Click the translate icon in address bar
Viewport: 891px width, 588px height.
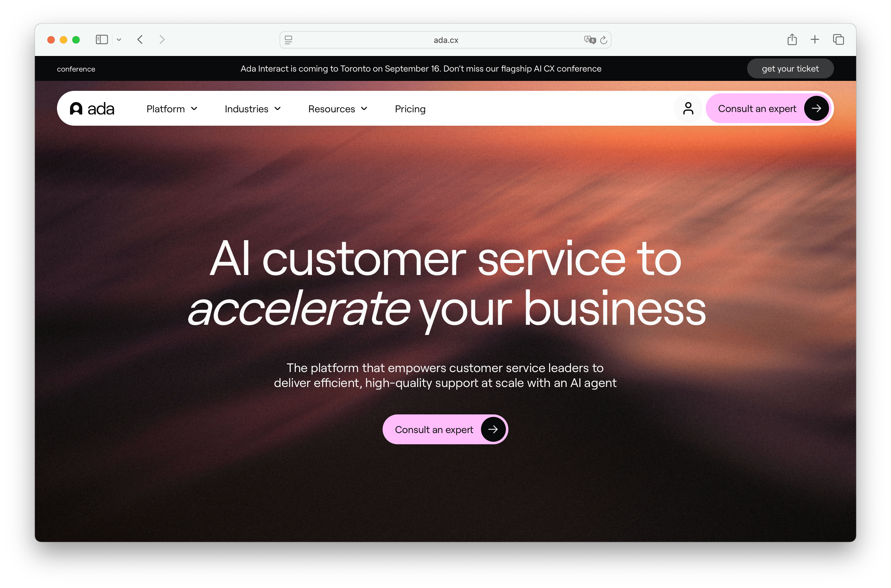[x=589, y=40]
